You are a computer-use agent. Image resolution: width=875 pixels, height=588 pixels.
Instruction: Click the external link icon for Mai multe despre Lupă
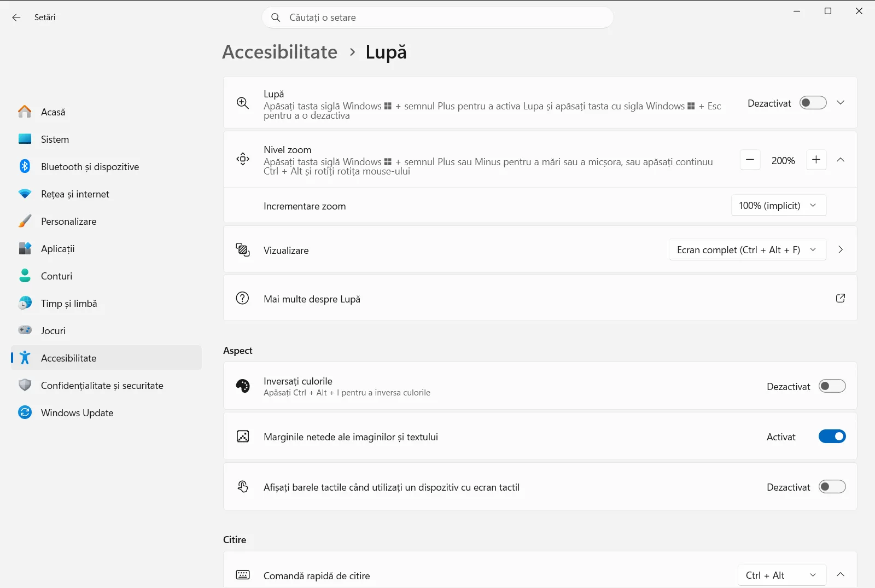pos(841,298)
